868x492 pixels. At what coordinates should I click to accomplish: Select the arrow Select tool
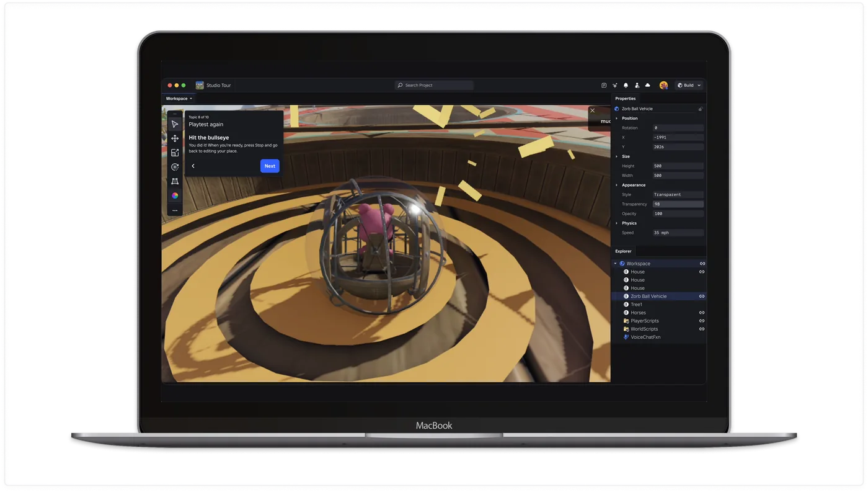tap(175, 124)
